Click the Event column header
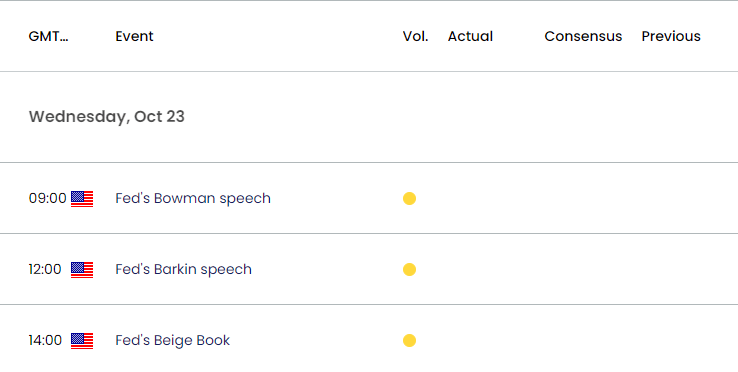 [135, 36]
